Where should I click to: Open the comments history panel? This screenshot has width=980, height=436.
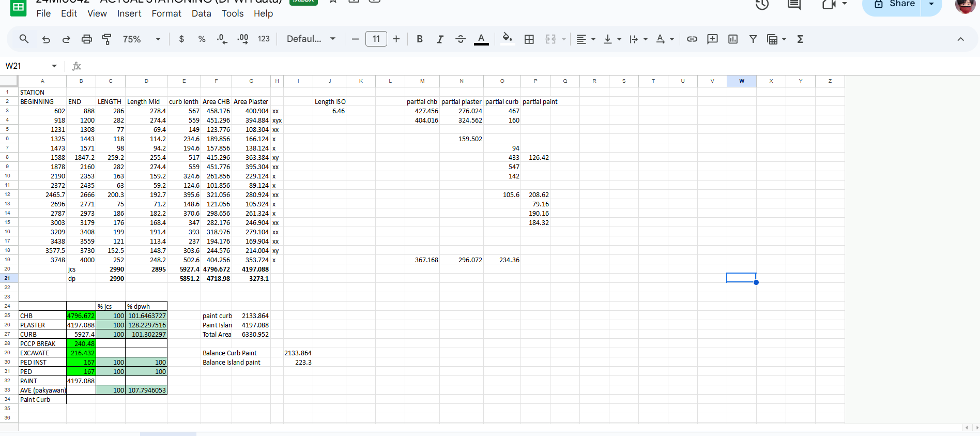tap(794, 5)
